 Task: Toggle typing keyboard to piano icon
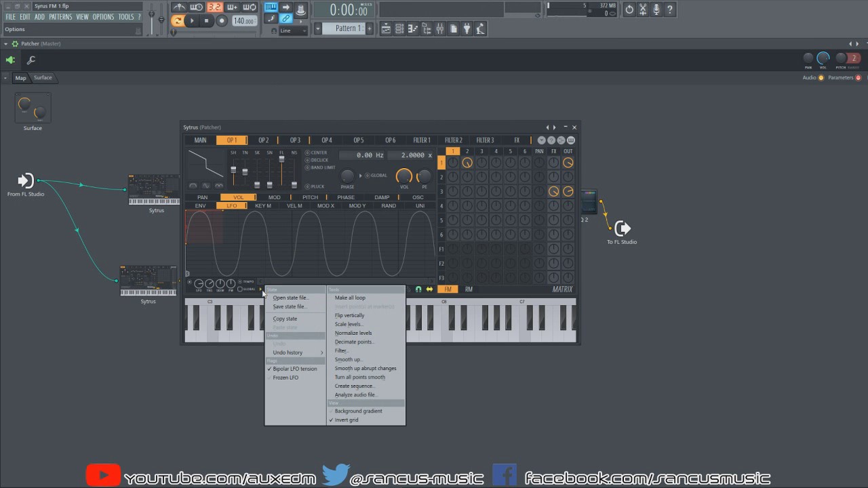271,7
